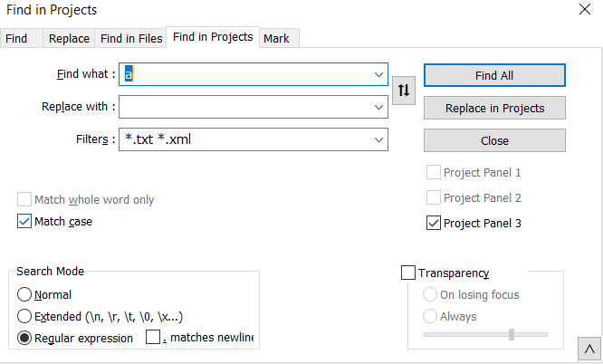The height and width of the screenshot is (364, 603).
Task: Enable the Transparency checkbox
Action: (408, 273)
